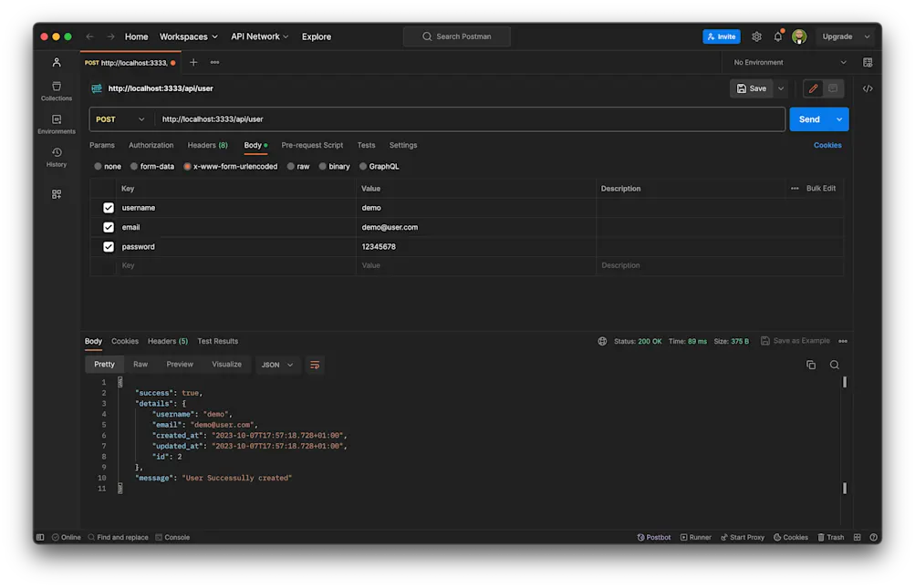Open Postbot in the status bar
The height and width of the screenshot is (588, 915).
coord(653,537)
